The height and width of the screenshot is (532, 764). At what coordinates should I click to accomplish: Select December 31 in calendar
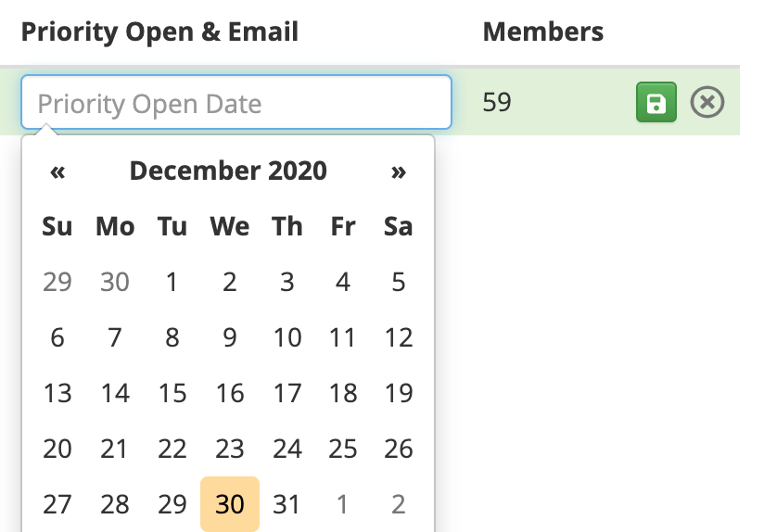(286, 504)
